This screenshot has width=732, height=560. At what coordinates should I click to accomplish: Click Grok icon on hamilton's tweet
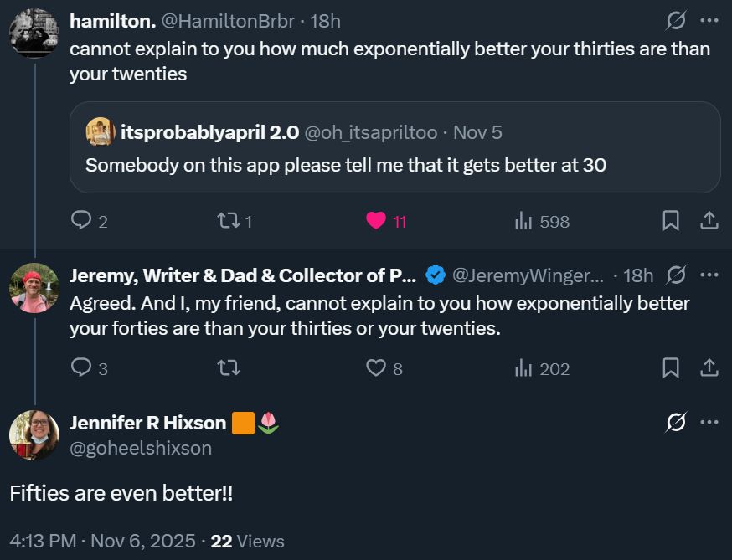coord(674,20)
